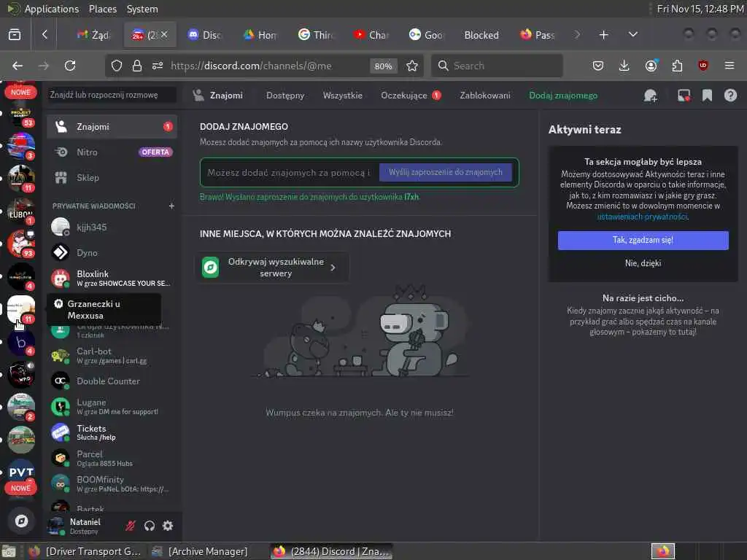Open the explore discoverable servers compass icon
The width and height of the screenshot is (747, 560).
(21, 521)
